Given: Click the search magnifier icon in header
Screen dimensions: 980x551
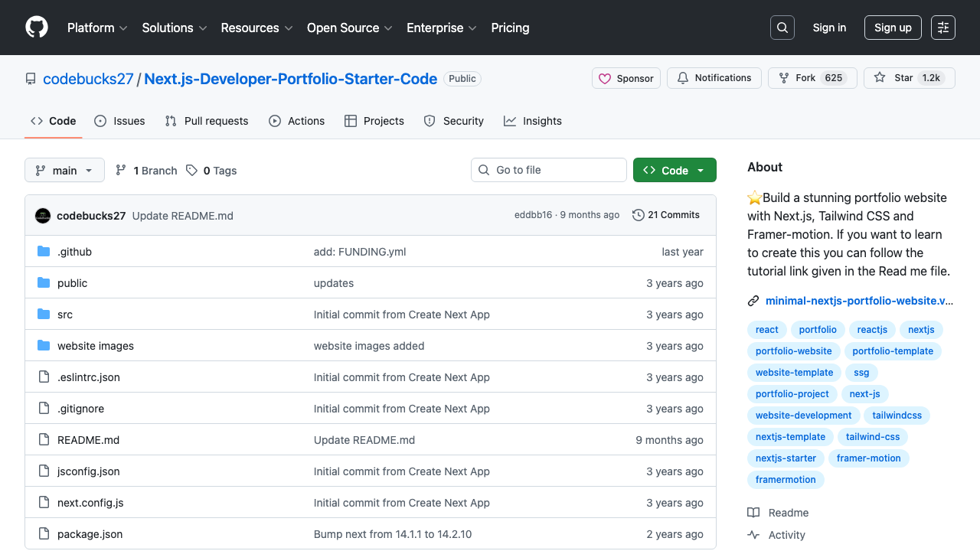Looking at the screenshot, I should (x=782, y=28).
